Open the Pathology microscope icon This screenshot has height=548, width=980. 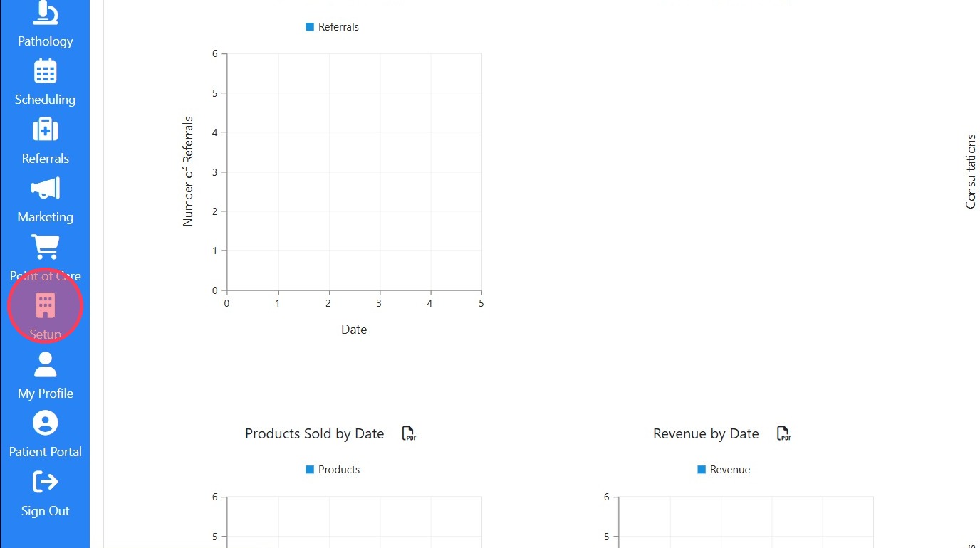(x=46, y=14)
